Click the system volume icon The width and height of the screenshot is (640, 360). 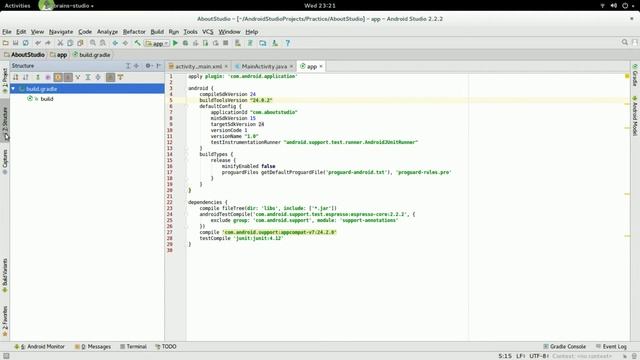(613, 6)
